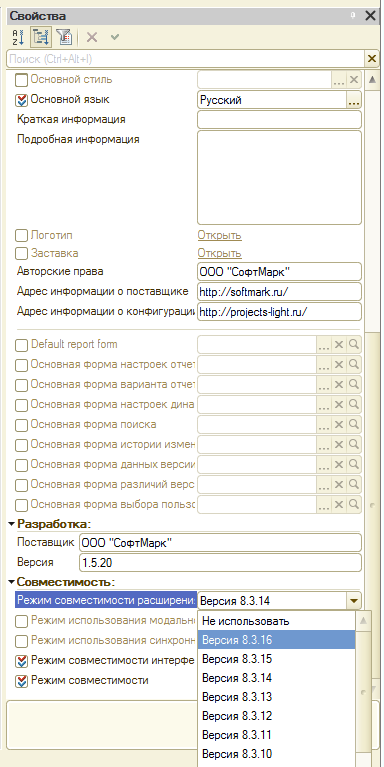
Task: Edit the http://projects-light.ru/ configuration address field
Action: coord(279,312)
